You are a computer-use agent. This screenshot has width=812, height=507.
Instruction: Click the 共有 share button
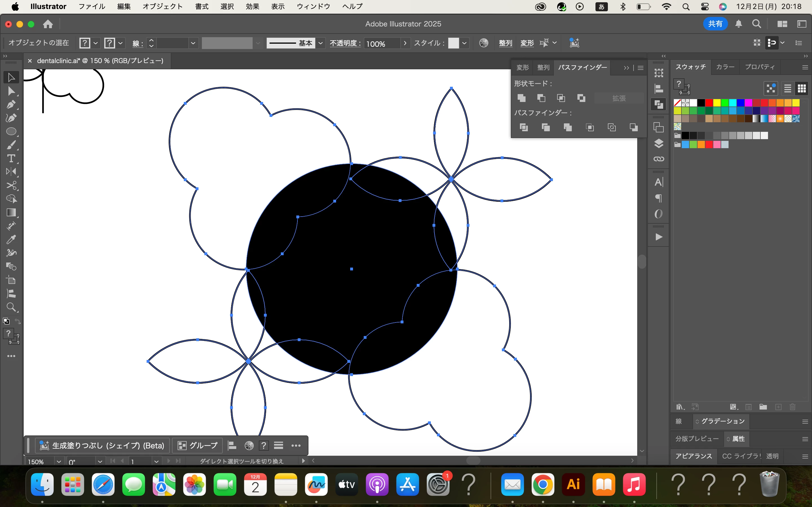715,24
